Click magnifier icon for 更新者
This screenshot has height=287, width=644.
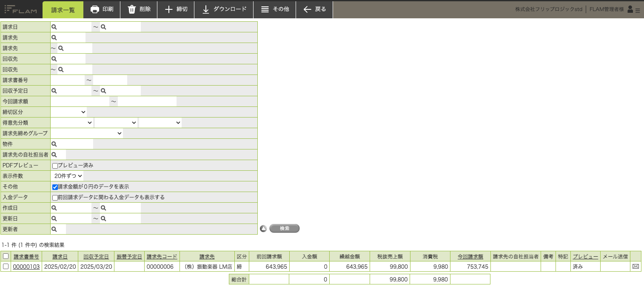[54, 229]
